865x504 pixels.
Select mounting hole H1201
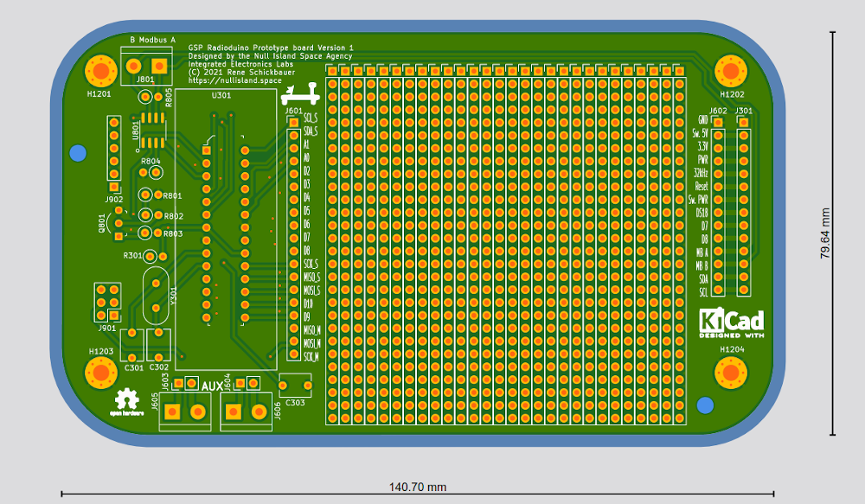click(101, 71)
